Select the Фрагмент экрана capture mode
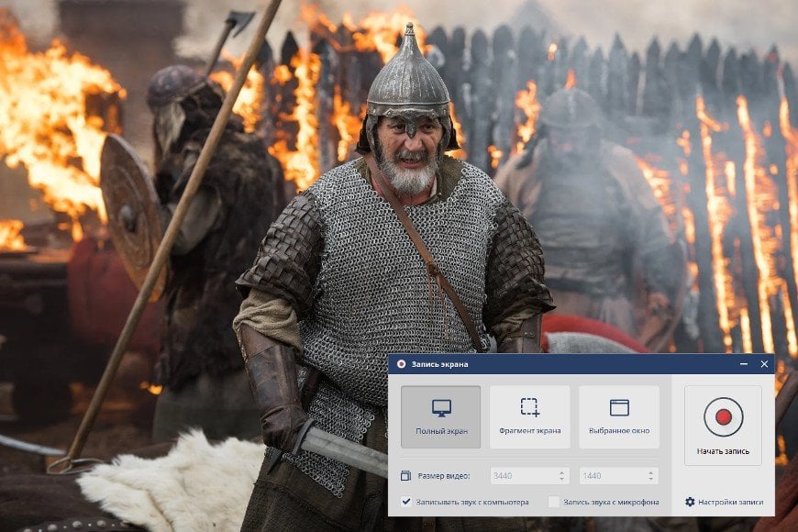The height and width of the screenshot is (532, 798). pos(530,417)
